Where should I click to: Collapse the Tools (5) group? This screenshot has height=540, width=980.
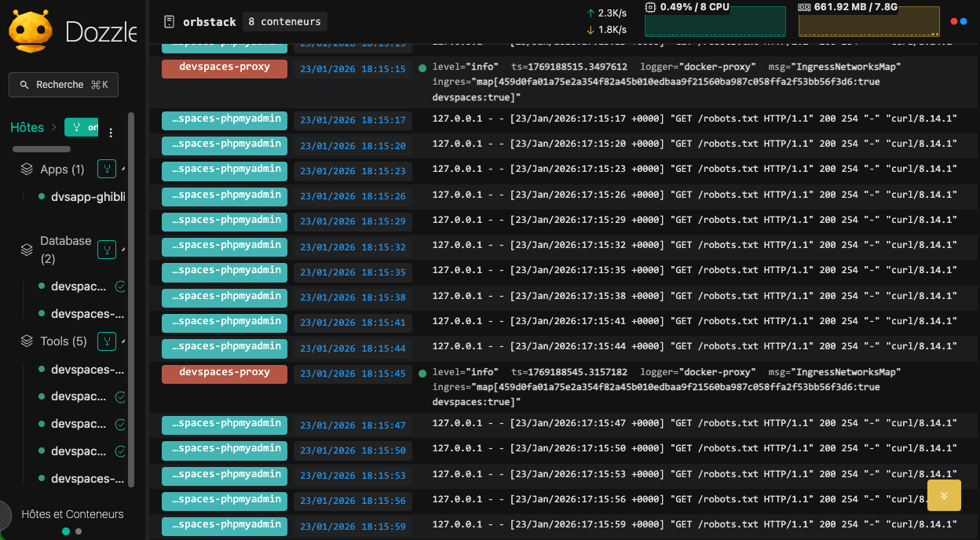(x=124, y=341)
